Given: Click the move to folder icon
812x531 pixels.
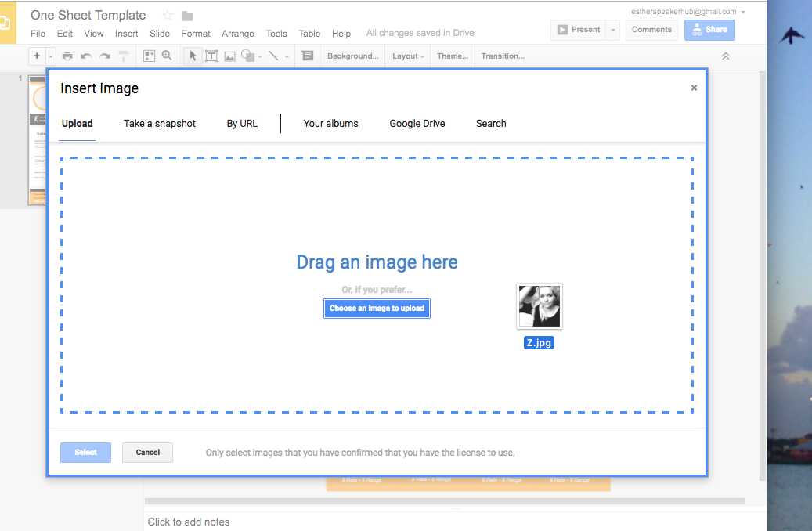Looking at the screenshot, I should pyautogui.click(x=187, y=16).
